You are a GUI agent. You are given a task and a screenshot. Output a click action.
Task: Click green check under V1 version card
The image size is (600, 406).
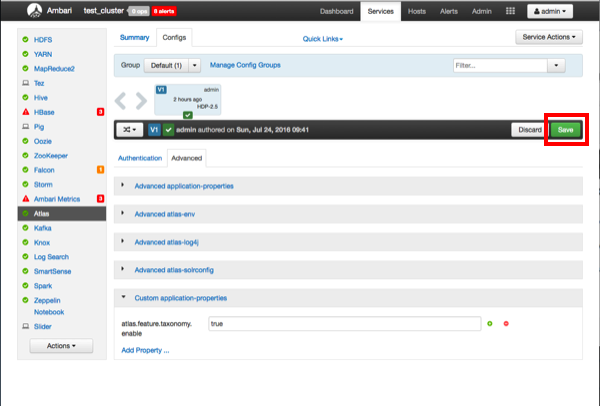pyautogui.click(x=188, y=115)
